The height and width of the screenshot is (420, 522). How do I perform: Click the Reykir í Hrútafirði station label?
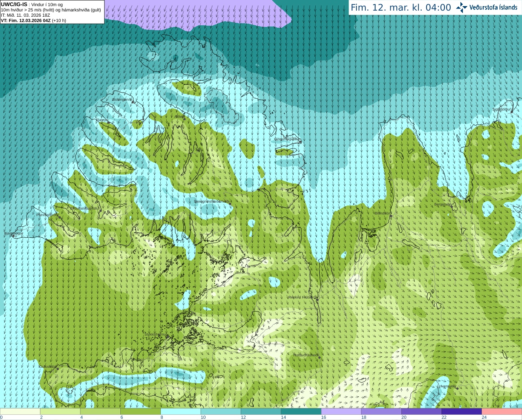coord(302,297)
